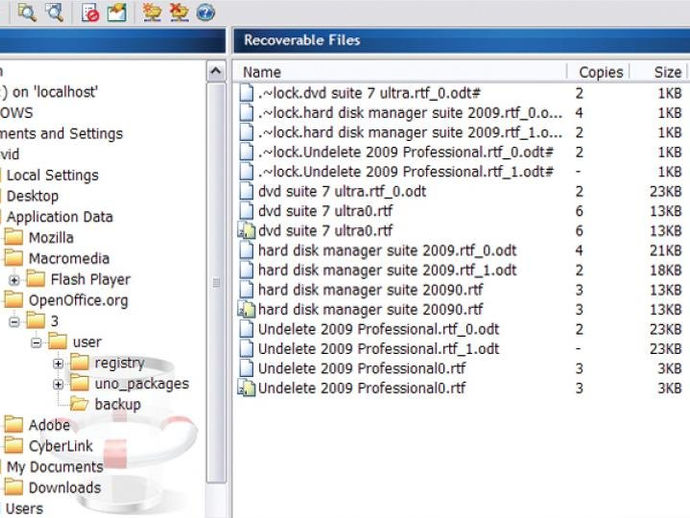Click the list with red stop sign icon
Screen dimensions: 690x518
[x=90, y=12]
